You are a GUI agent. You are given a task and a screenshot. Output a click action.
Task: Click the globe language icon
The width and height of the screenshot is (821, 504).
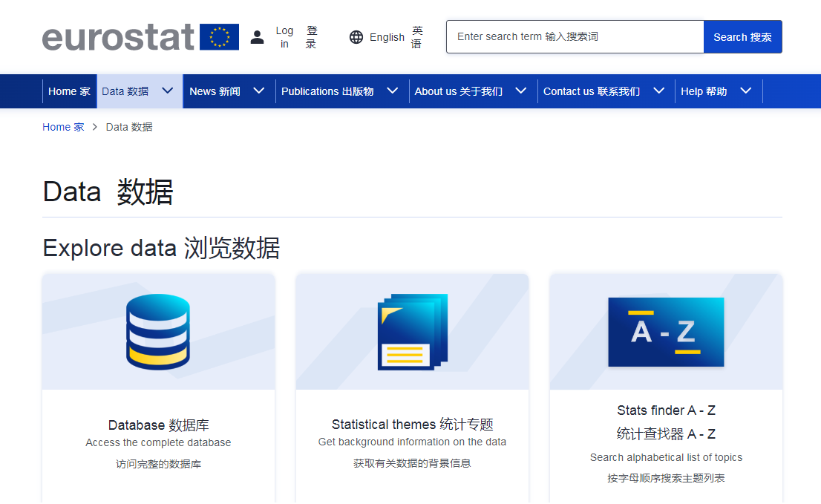point(356,37)
